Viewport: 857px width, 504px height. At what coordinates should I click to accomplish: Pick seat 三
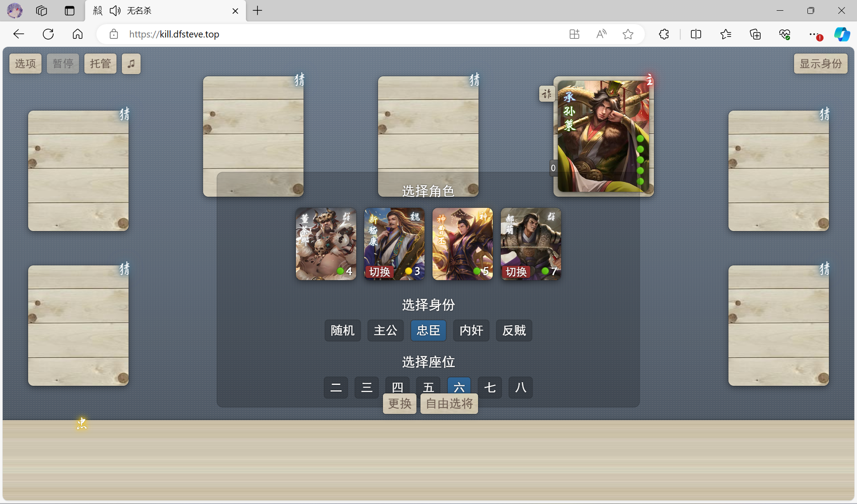pos(367,387)
